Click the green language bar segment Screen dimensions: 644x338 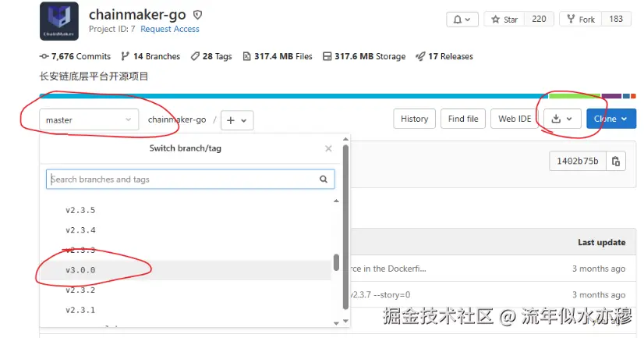point(575,96)
